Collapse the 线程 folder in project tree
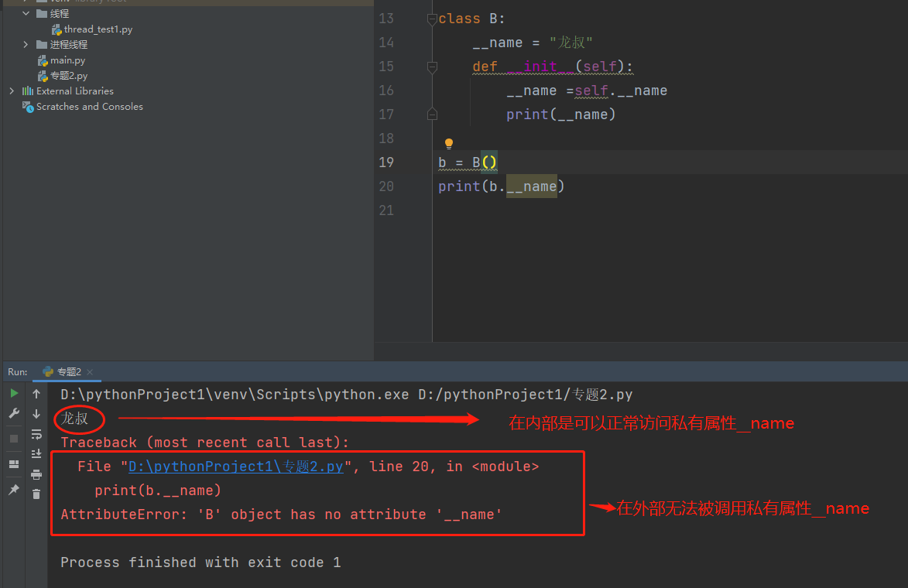908x588 pixels. [26, 14]
